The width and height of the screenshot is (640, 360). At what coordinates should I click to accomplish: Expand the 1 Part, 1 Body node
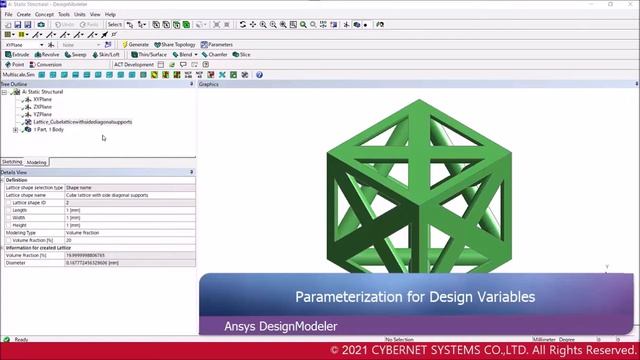click(16, 130)
